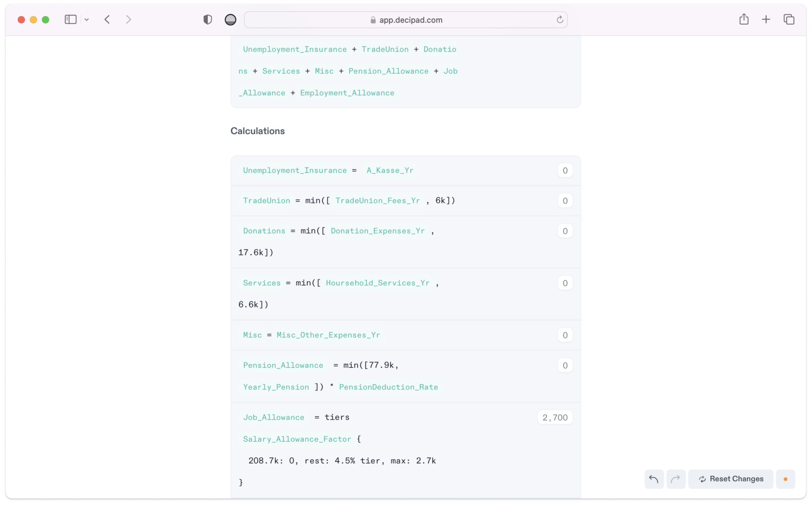Open the Share menu icon

pos(744,19)
